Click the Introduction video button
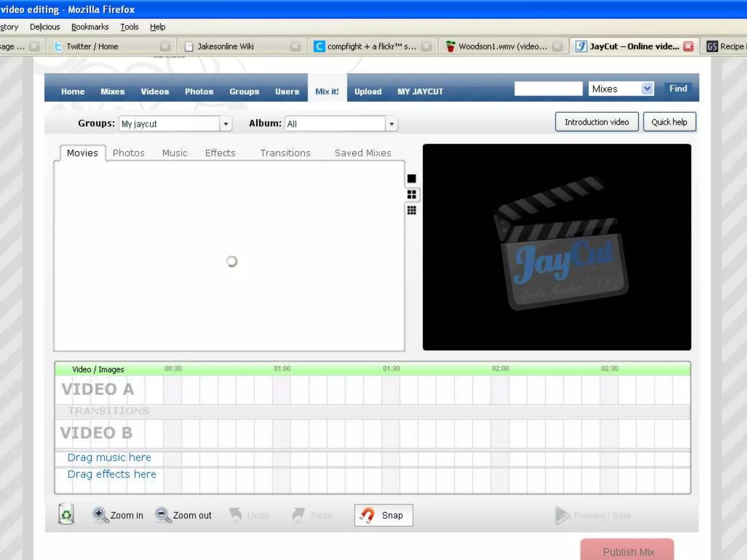This screenshot has width=747, height=560. pyautogui.click(x=596, y=122)
